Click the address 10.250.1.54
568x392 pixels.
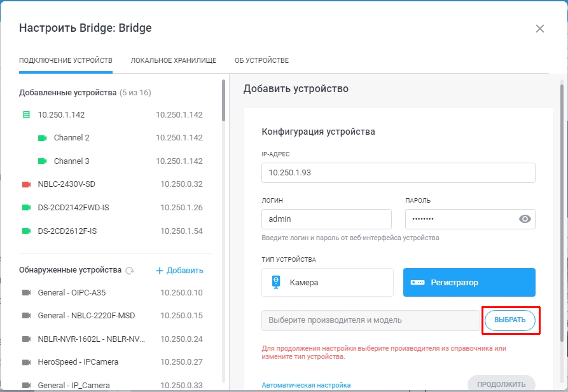click(x=181, y=231)
